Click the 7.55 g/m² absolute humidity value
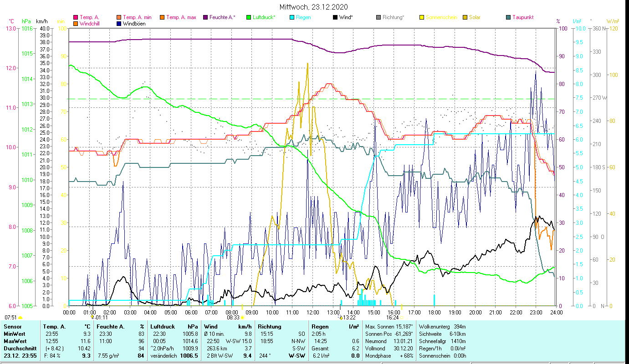 pyautogui.click(x=109, y=356)
